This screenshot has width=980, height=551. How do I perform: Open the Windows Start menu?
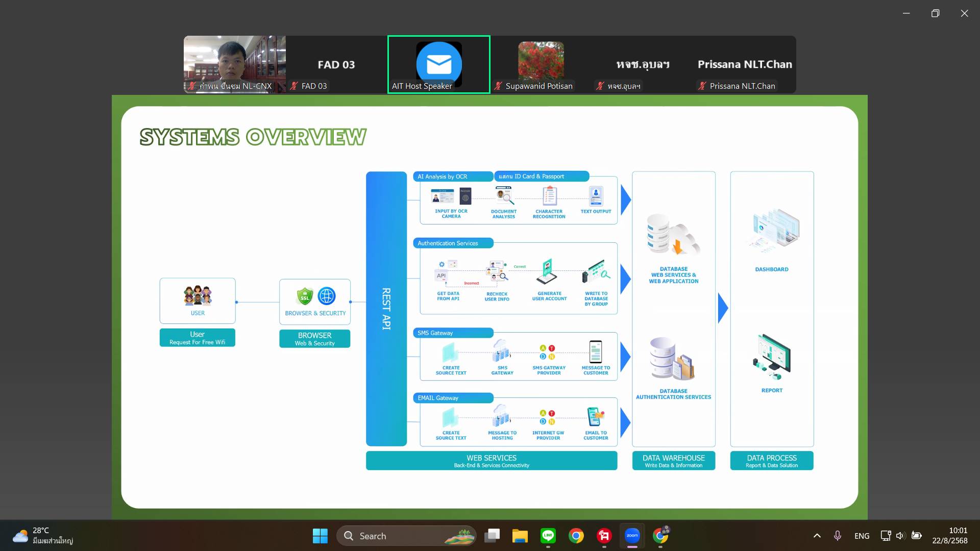pos(320,536)
